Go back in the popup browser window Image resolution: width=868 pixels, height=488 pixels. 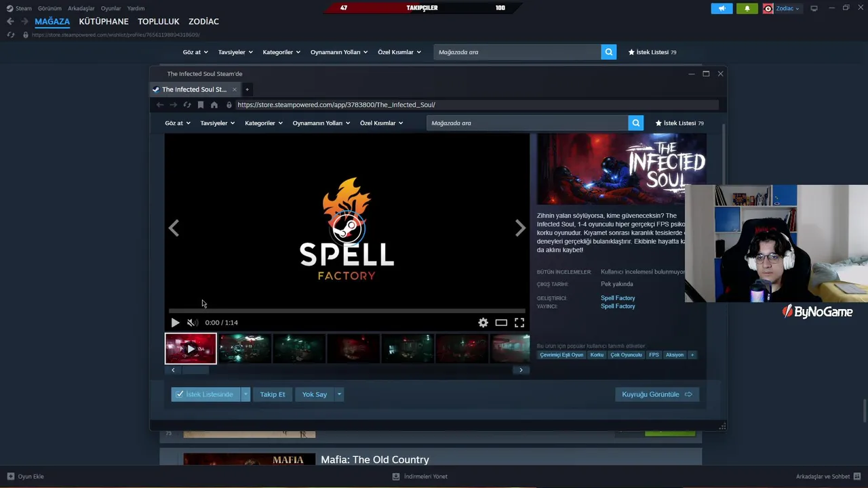(160, 105)
